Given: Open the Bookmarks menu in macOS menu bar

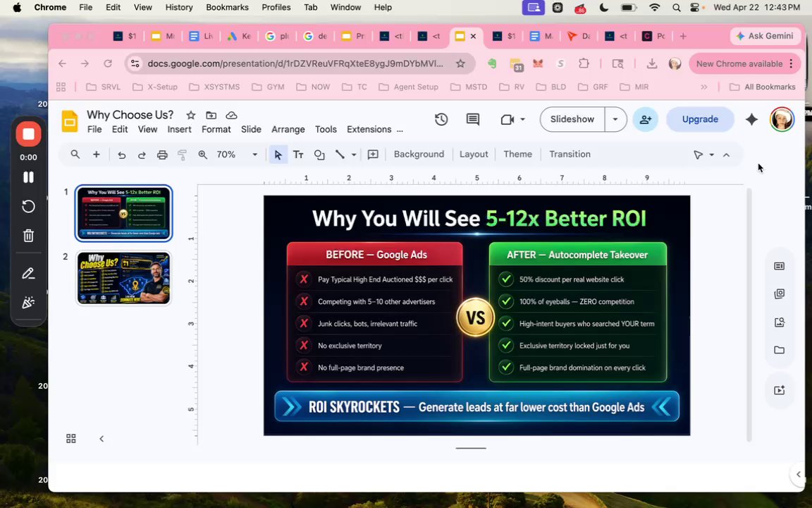Looking at the screenshot, I should point(228,7).
